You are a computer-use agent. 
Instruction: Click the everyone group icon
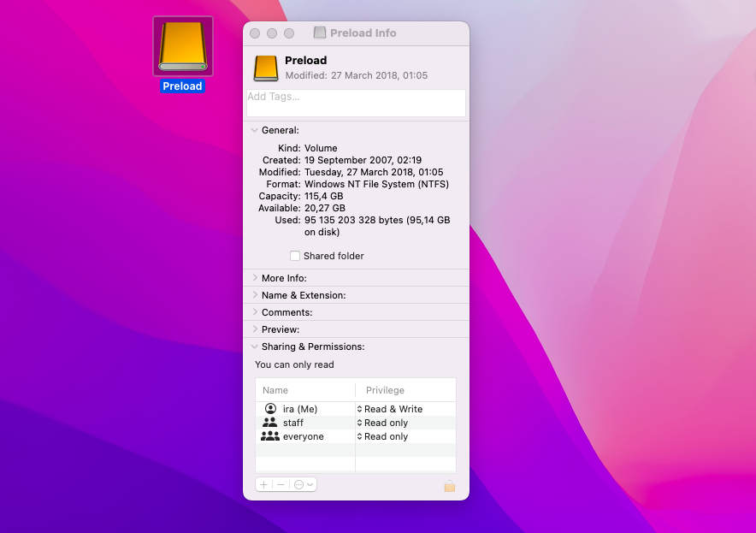point(270,436)
